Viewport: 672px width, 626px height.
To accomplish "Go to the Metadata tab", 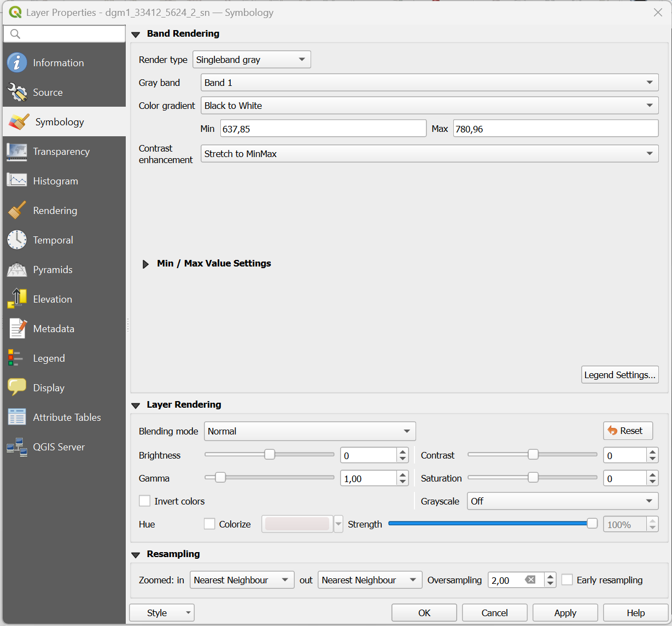I will pyautogui.click(x=54, y=329).
